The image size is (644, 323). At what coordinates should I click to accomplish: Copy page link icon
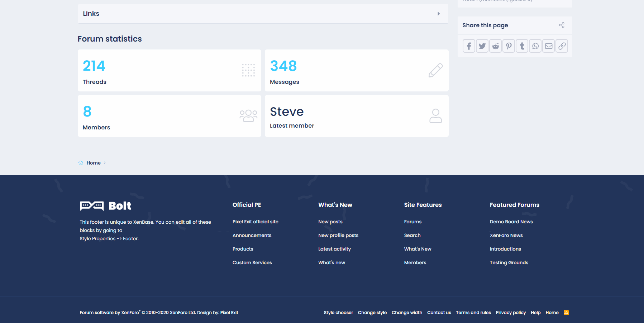click(562, 46)
